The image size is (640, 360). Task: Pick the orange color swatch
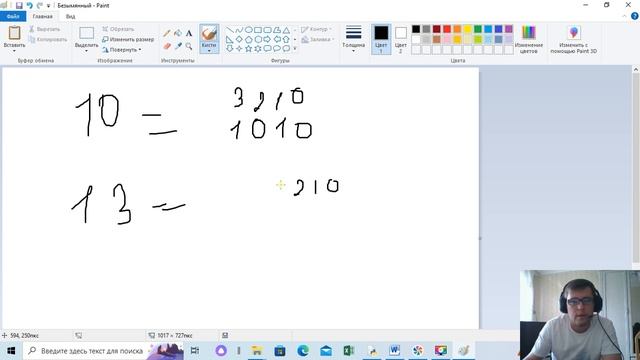click(x=457, y=29)
